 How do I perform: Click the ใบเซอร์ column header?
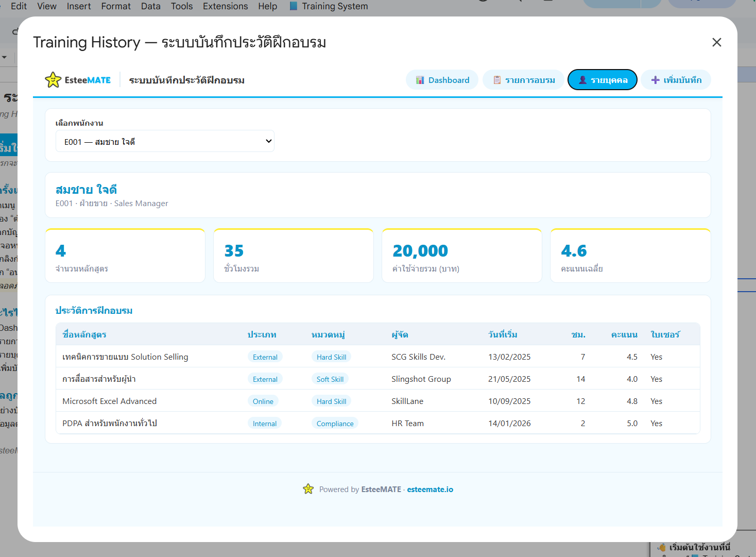tap(665, 334)
